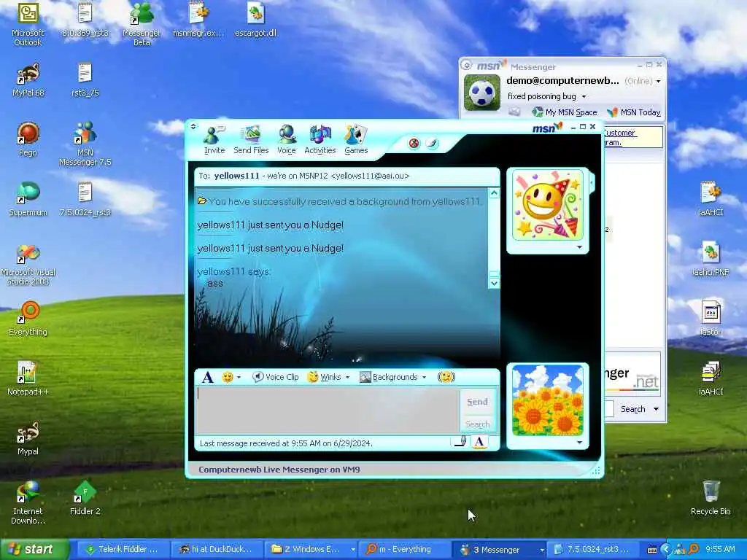
Task: Open Games in chat toolbar
Action: [356, 141]
